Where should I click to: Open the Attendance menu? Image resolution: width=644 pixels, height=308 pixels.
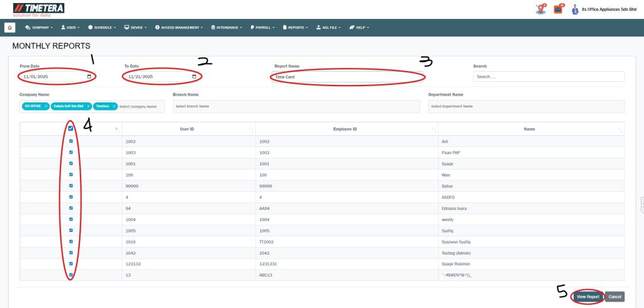click(230, 28)
